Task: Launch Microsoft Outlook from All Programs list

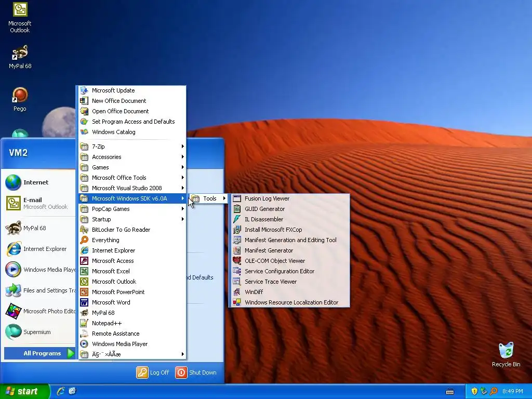Action: (132, 282)
